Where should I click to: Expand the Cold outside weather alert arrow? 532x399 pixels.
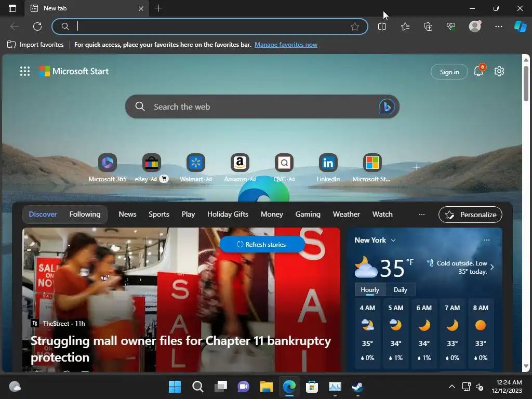tap(492, 267)
